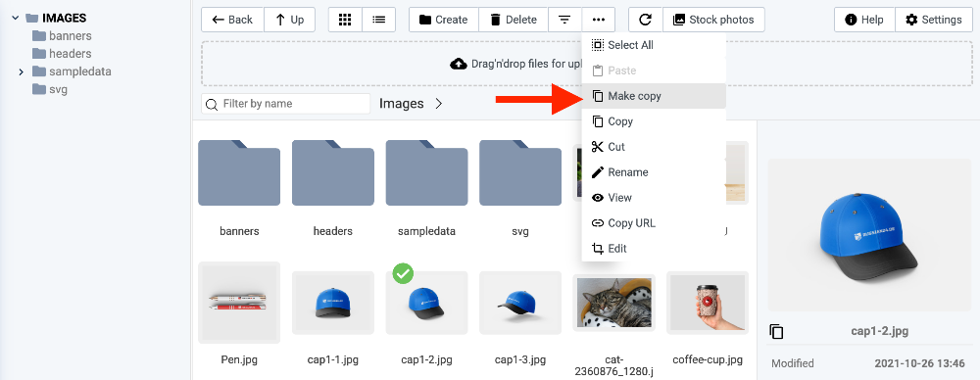Click chevron next to Images breadcrumb
This screenshot has width=980, height=380.
(x=439, y=104)
